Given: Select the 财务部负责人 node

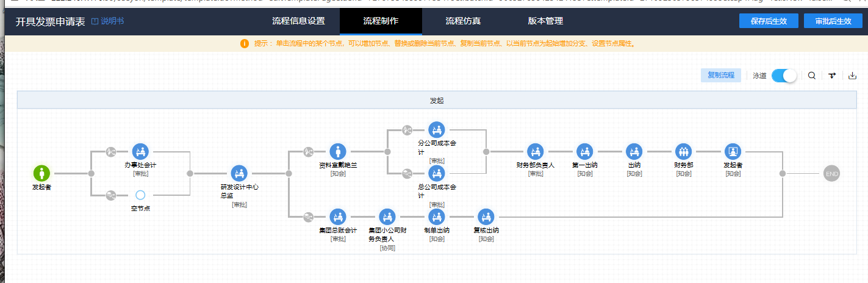Looking at the screenshot, I should [536, 151].
